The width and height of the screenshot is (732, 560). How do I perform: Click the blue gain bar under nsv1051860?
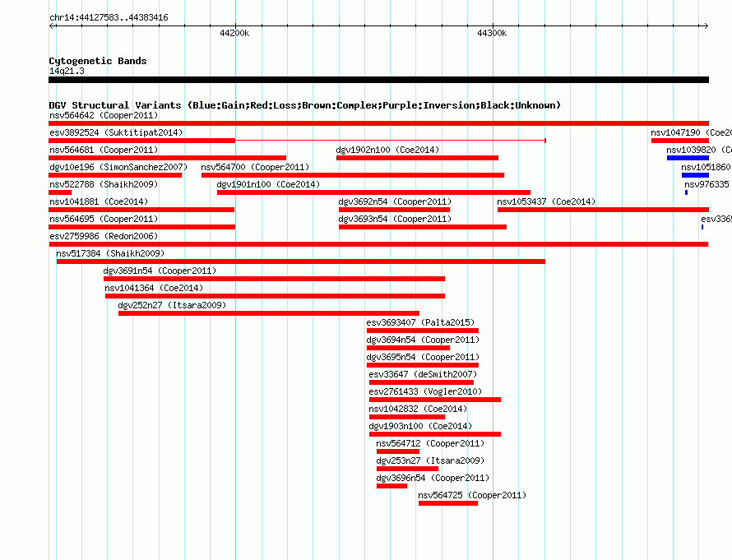click(x=695, y=175)
